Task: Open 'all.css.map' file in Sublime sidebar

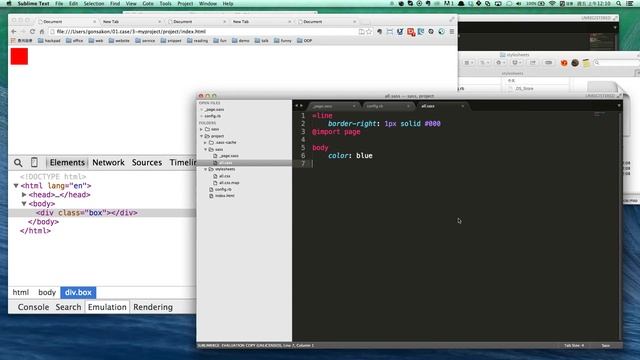Action: click(228, 183)
